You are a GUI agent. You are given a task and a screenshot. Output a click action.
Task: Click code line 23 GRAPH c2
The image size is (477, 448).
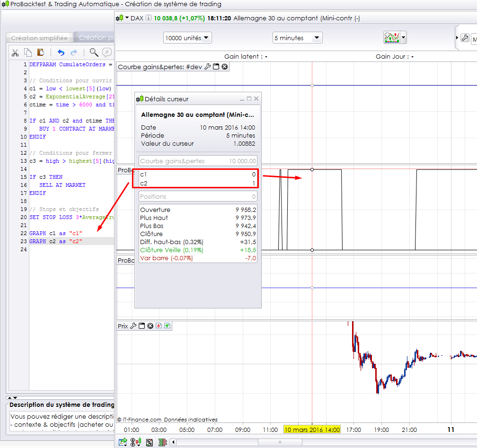(x=56, y=241)
